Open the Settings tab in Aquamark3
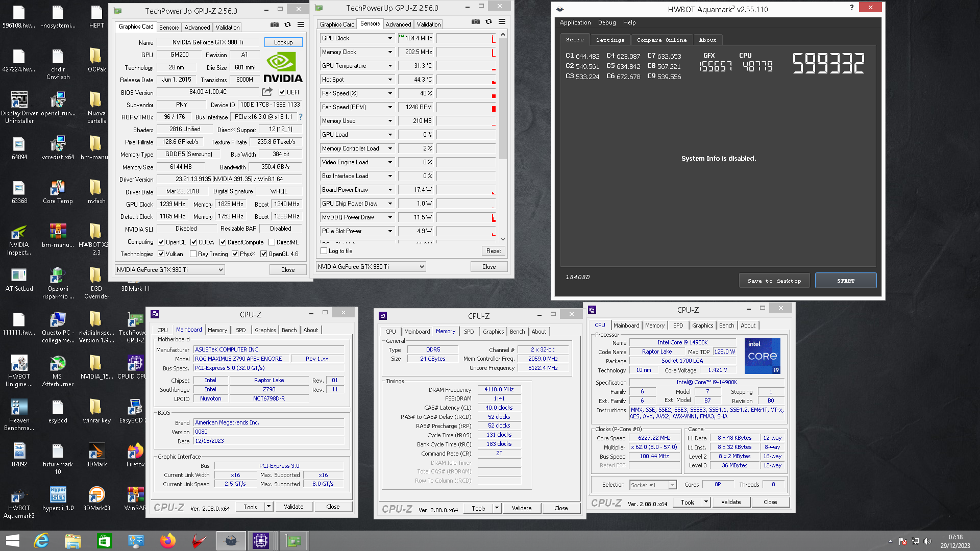The width and height of the screenshot is (980, 551). [610, 40]
